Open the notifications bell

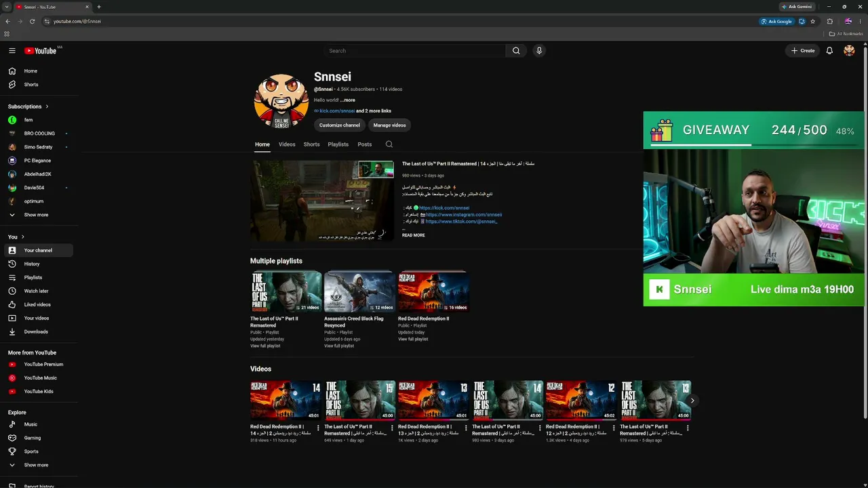point(829,51)
